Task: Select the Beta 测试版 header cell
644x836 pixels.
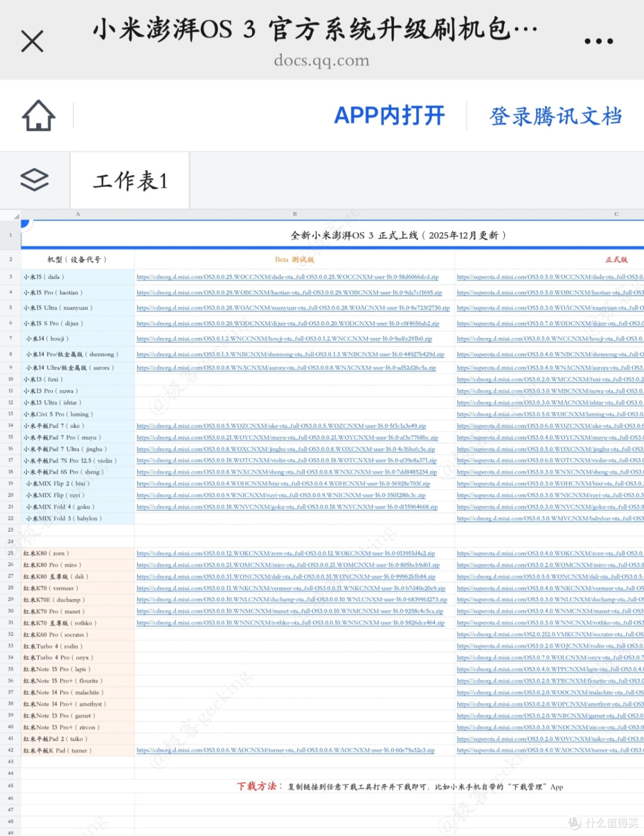Action: tap(295, 260)
